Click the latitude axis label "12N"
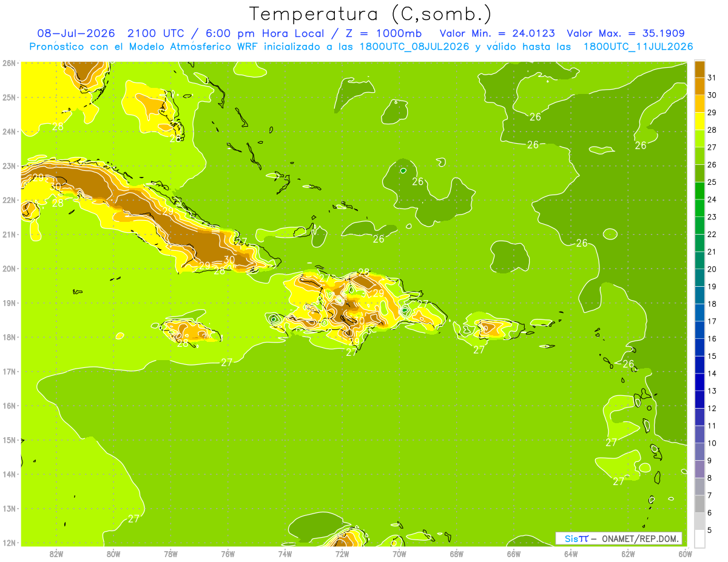728x562 pixels. (9, 543)
